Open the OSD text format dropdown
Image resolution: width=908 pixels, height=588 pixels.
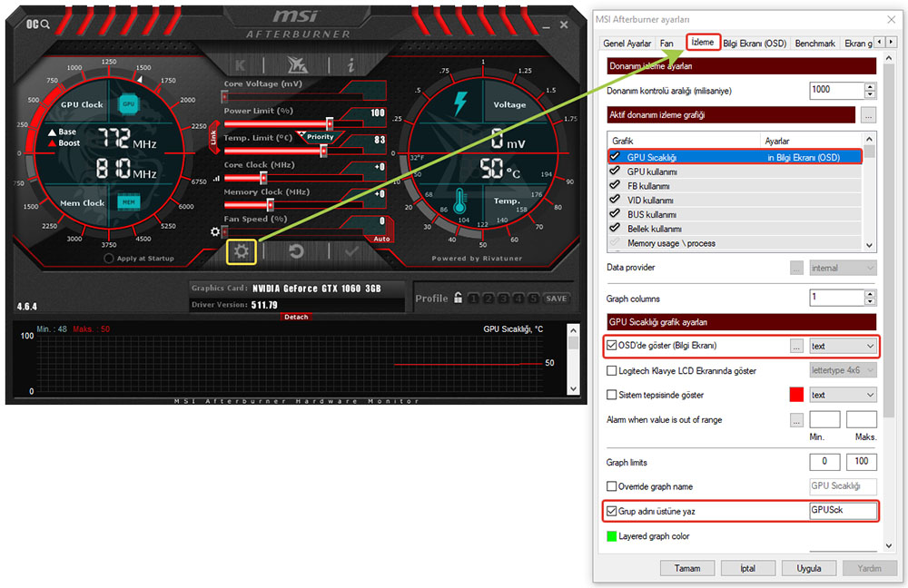click(843, 346)
